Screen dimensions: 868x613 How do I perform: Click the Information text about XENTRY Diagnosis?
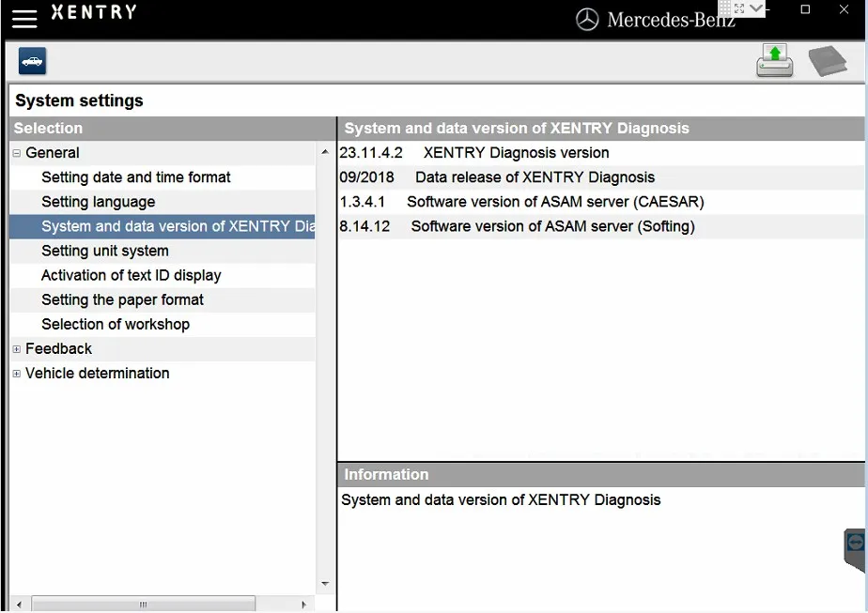click(501, 499)
